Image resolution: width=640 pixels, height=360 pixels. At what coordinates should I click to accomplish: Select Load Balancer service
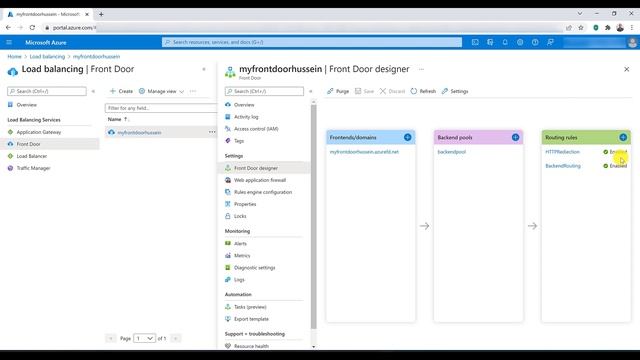click(31, 156)
